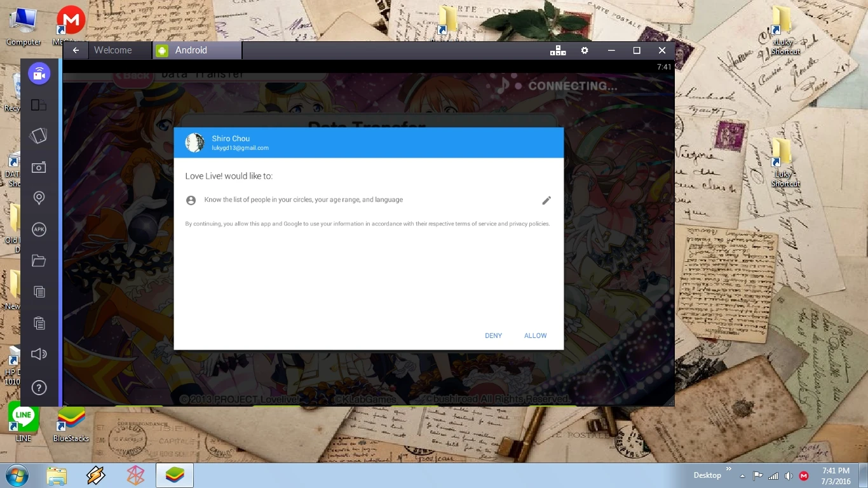Click the shake device icon in sidebar
868x488 pixels.
(x=39, y=135)
